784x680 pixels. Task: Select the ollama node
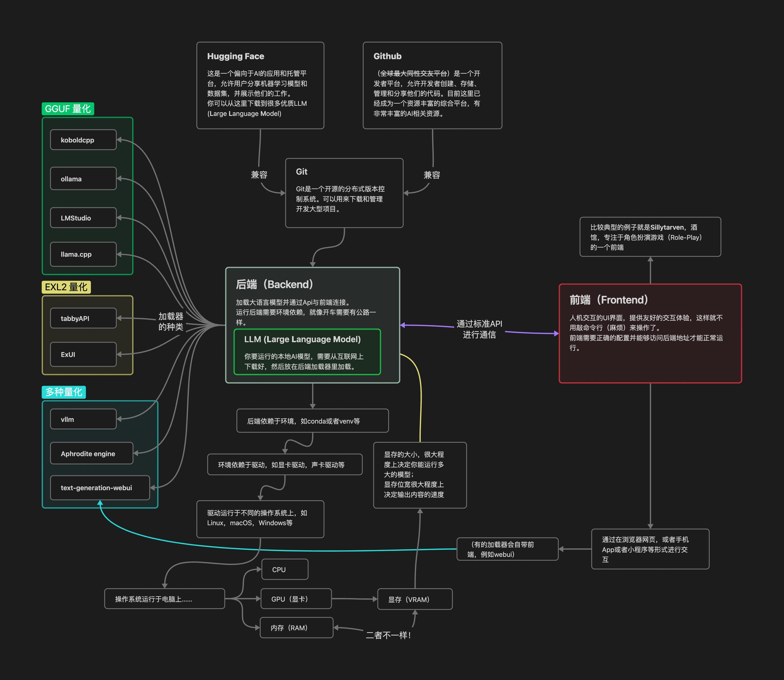[x=83, y=178]
